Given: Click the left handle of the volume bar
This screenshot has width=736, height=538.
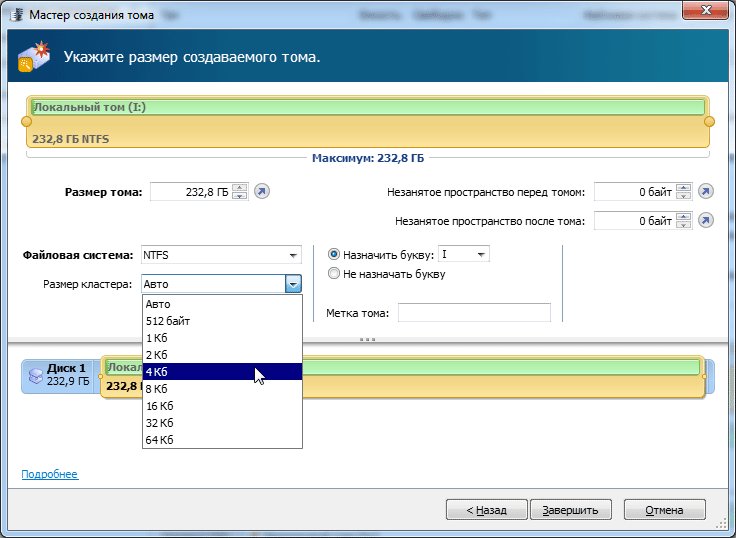Looking at the screenshot, I should click(27, 121).
